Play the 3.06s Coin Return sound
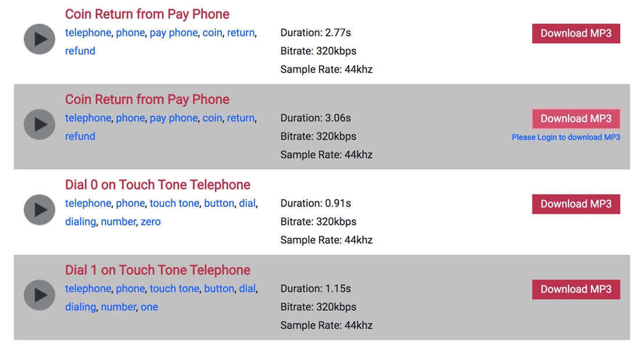 coord(39,124)
